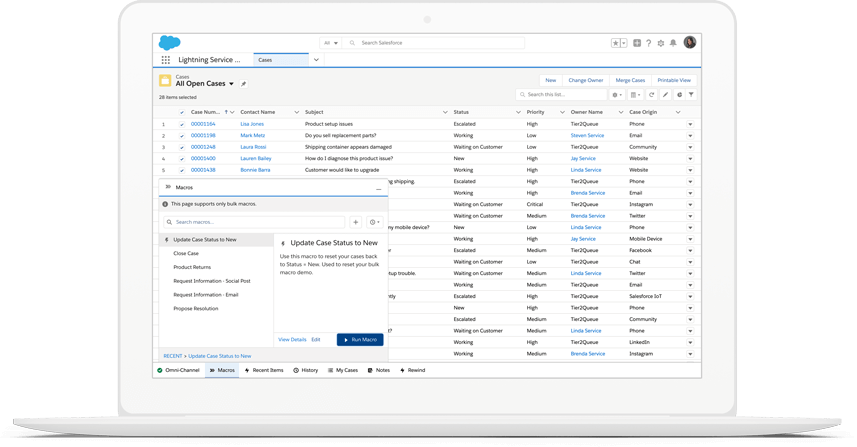This screenshot has height=447, width=857.
Task: Open case number 00001248 link
Action: pyautogui.click(x=203, y=147)
